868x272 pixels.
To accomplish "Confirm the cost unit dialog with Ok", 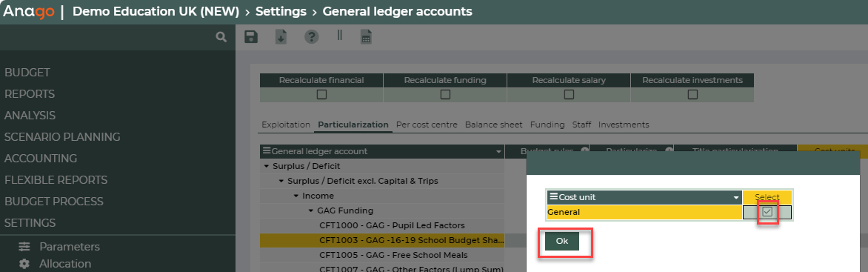I will tap(562, 241).
